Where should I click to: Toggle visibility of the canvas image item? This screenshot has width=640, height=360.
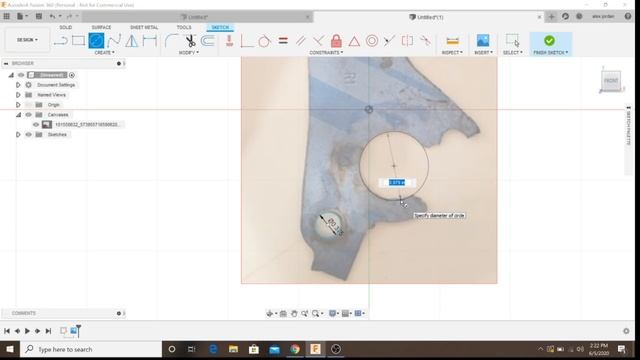coord(36,124)
